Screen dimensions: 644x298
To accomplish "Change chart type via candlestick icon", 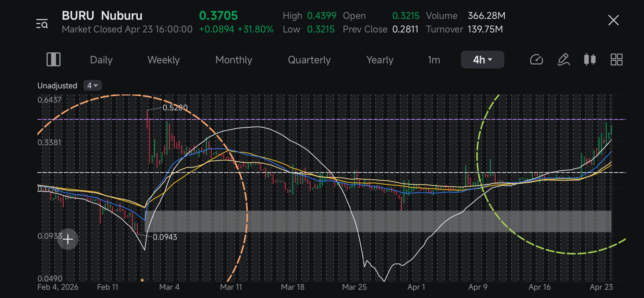I will 590,60.
